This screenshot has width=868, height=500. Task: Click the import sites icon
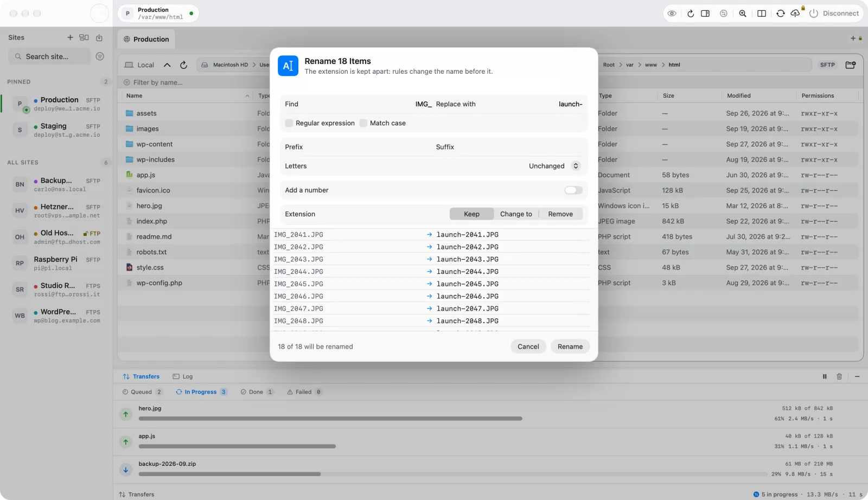point(99,37)
